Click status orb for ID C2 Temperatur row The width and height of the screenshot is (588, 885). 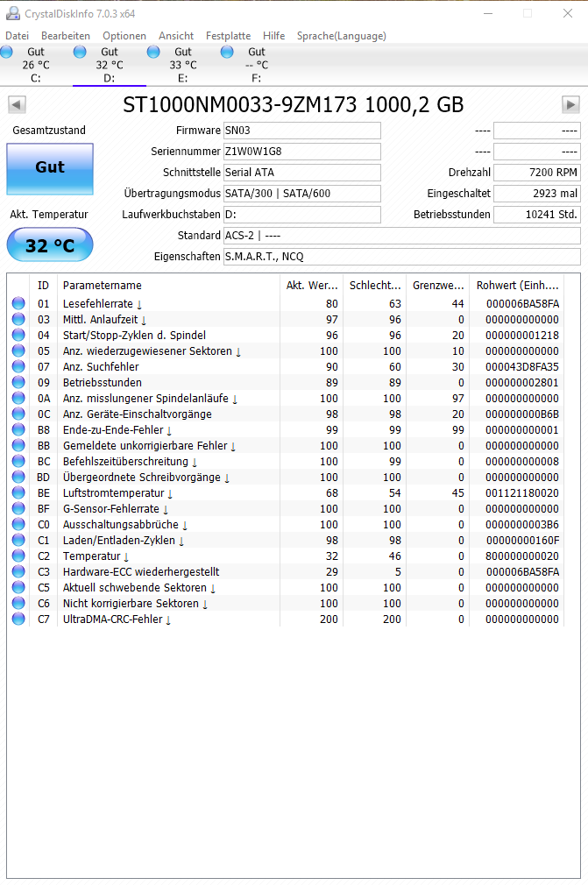18,556
